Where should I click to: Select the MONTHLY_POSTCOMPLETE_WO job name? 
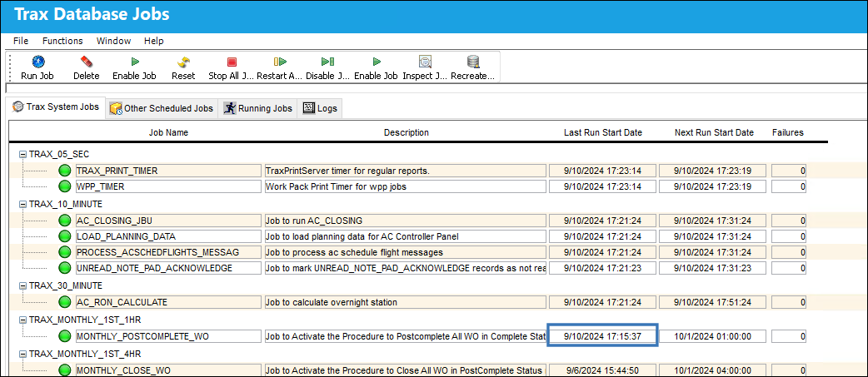[x=168, y=336]
